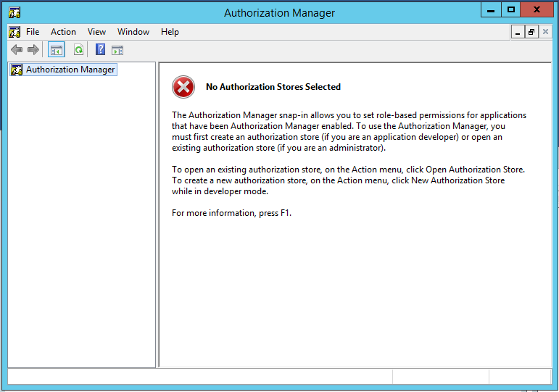Image resolution: width=559 pixels, height=392 pixels.
Task: Toggle Show/Hide Console Tree icon
Action: point(57,50)
